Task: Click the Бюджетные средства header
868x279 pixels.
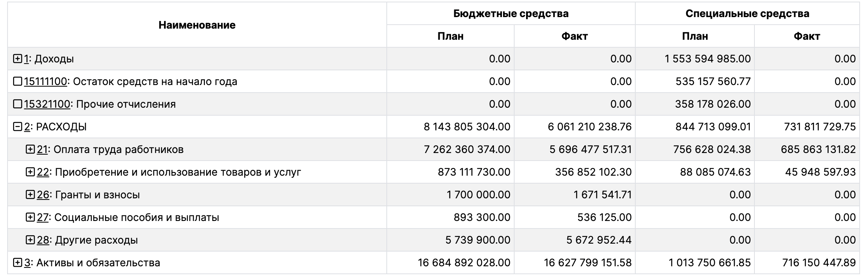Action: (511, 14)
